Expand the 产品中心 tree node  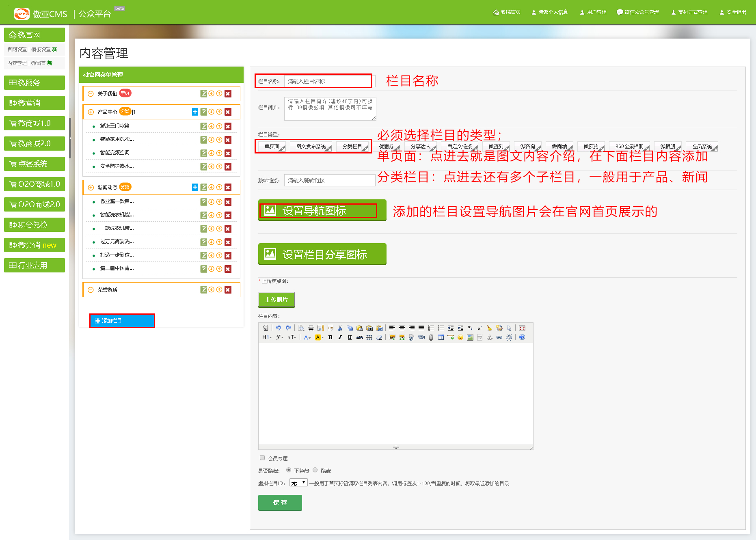(x=91, y=112)
